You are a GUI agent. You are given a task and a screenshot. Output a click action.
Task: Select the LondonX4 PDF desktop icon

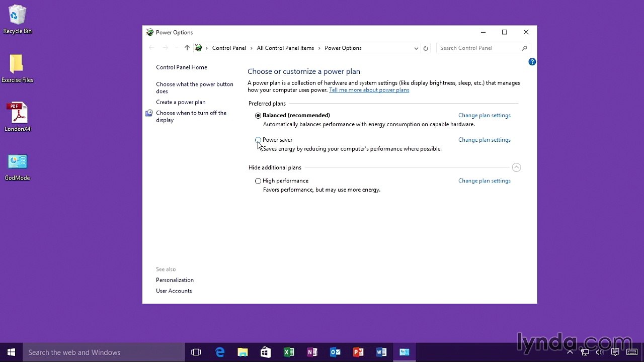(x=18, y=117)
